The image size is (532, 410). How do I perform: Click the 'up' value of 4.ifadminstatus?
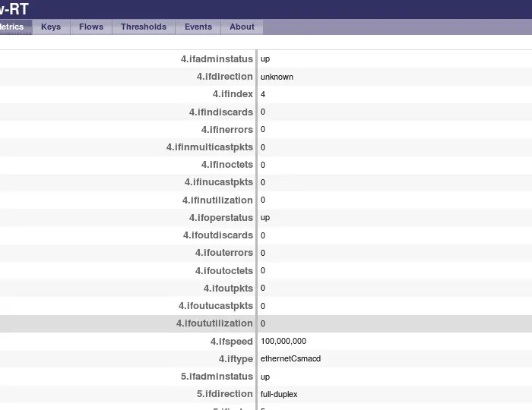click(265, 59)
